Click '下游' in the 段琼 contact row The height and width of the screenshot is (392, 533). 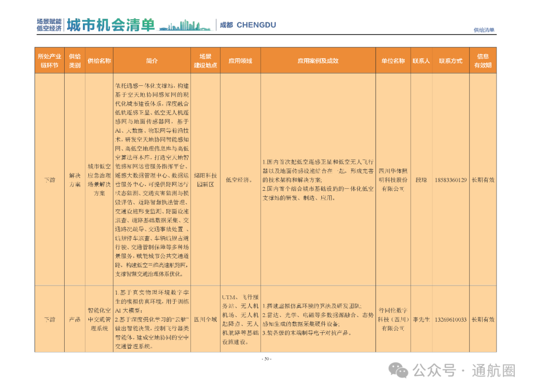[x=50, y=179]
